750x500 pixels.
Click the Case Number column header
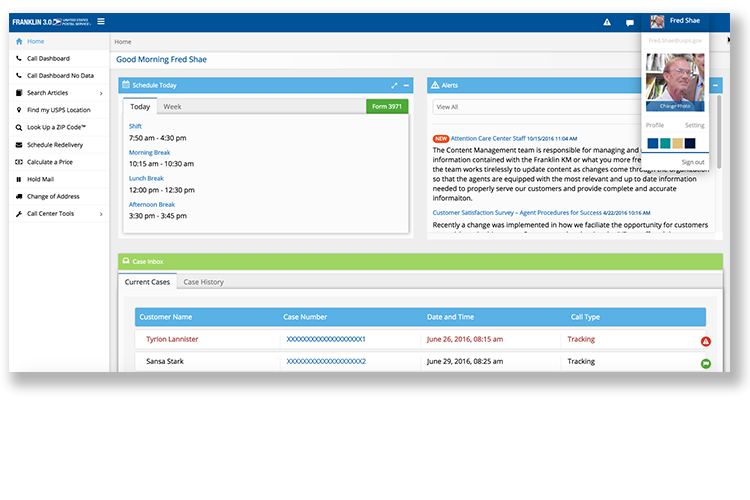[305, 317]
